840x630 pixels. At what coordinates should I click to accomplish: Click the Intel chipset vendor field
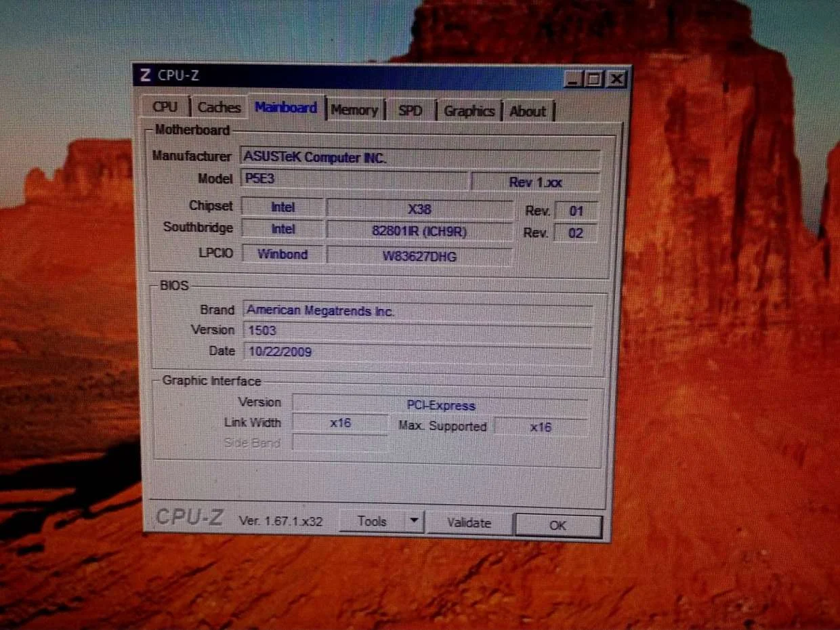tap(282, 207)
